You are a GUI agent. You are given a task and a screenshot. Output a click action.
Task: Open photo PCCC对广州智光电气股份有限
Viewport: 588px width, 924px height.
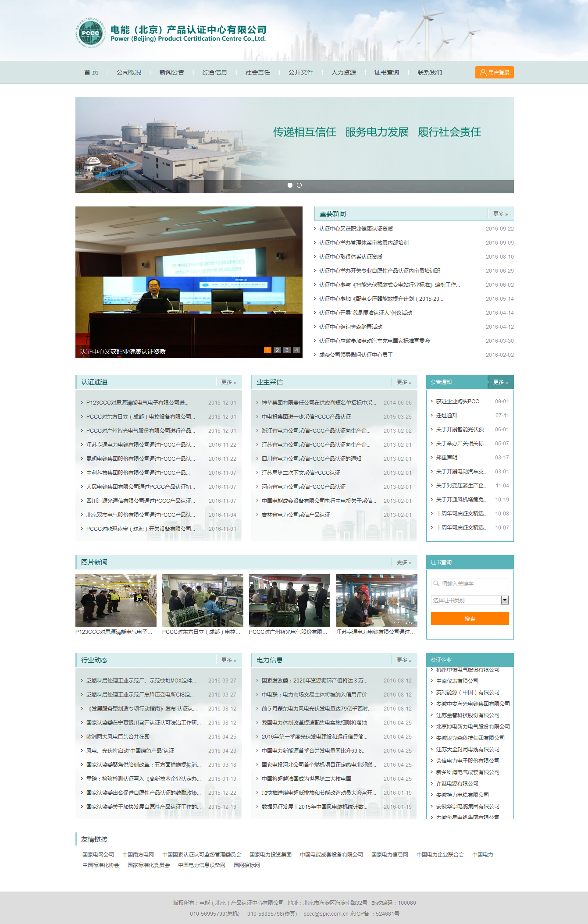point(289,601)
